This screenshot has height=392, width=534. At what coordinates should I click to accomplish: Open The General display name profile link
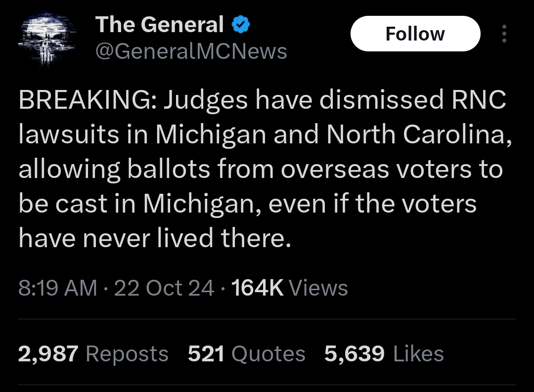159,25
